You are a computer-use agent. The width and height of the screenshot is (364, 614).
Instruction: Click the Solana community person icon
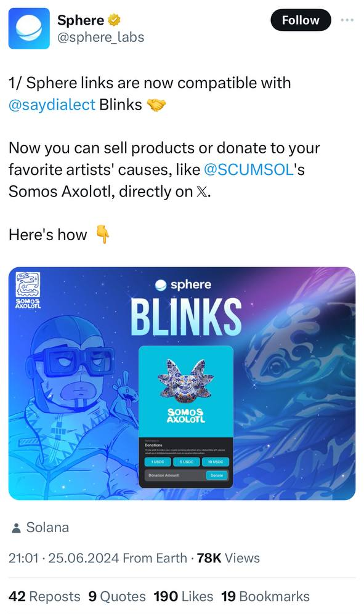pos(16,528)
